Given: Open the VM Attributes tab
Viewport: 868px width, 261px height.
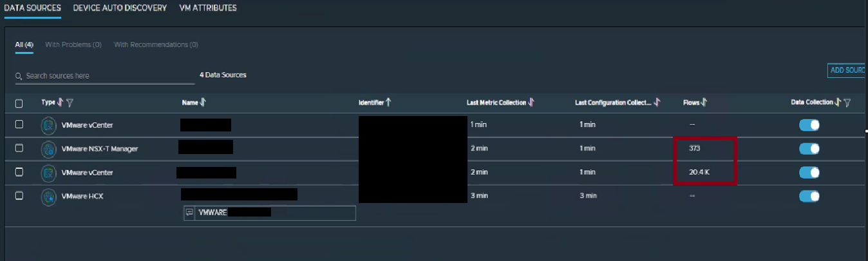Looking at the screenshot, I should click(208, 8).
